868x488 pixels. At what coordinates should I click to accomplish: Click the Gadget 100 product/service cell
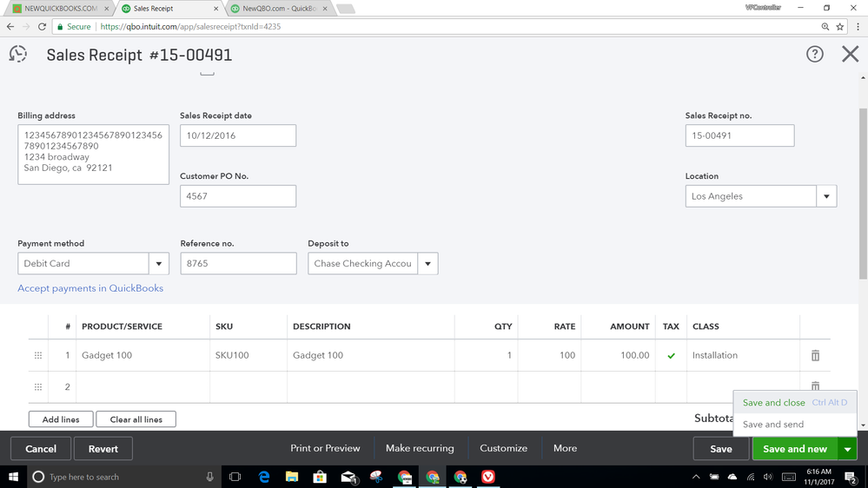click(142, 355)
